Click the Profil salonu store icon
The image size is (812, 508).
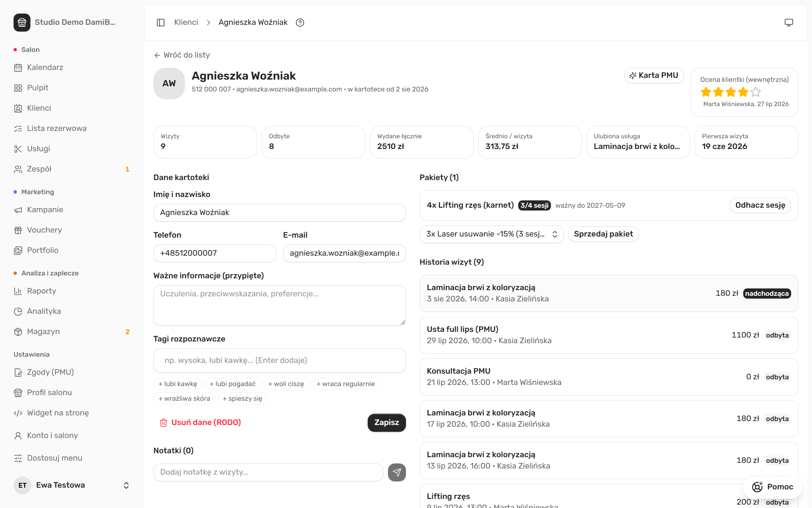pos(18,393)
